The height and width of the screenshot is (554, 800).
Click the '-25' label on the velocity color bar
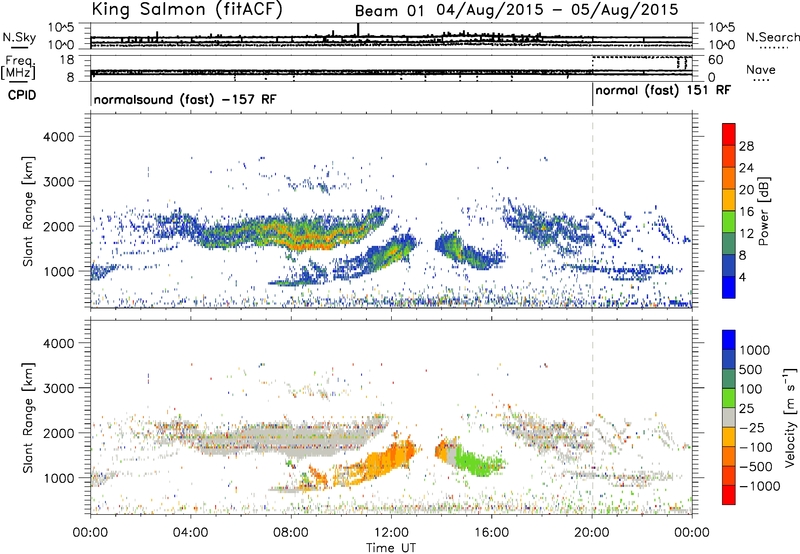[x=751, y=428]
